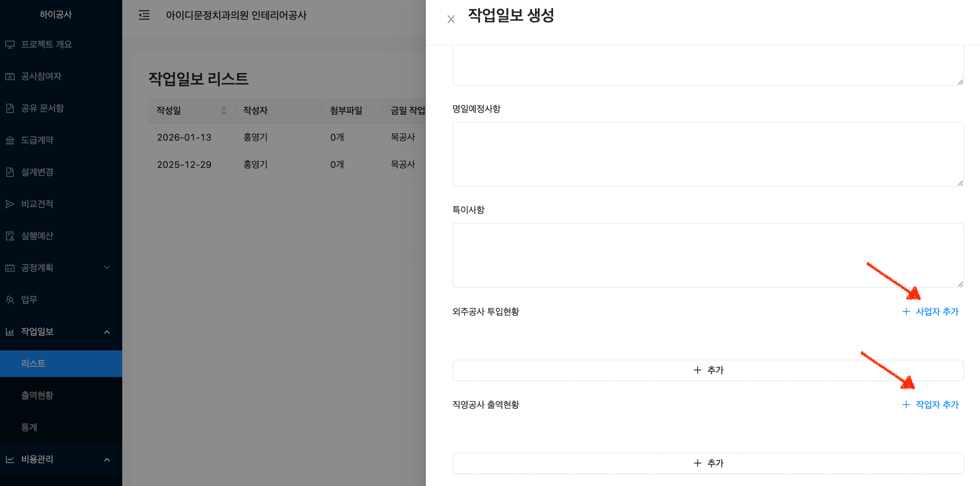The width and height of the screenshot is (980, 486).
Task: Collapse the 비용관리 submenu chevron
Action: pyautogui.click(x=107, y=459)
